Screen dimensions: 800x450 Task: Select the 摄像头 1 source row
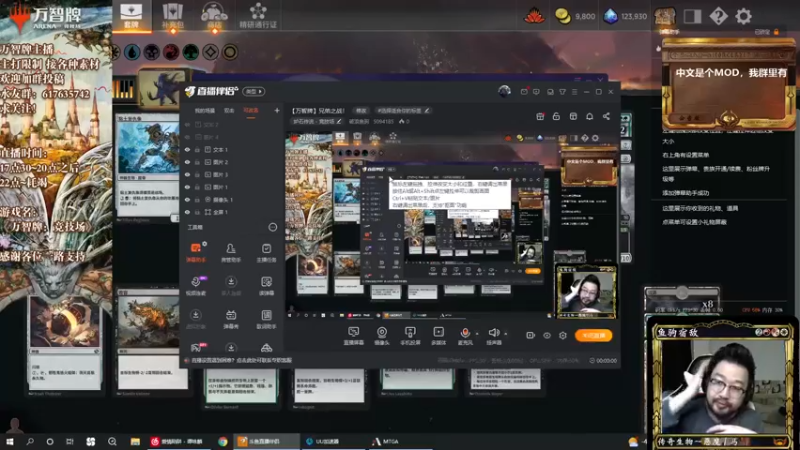pyautogui.click(x=232, y=199)
